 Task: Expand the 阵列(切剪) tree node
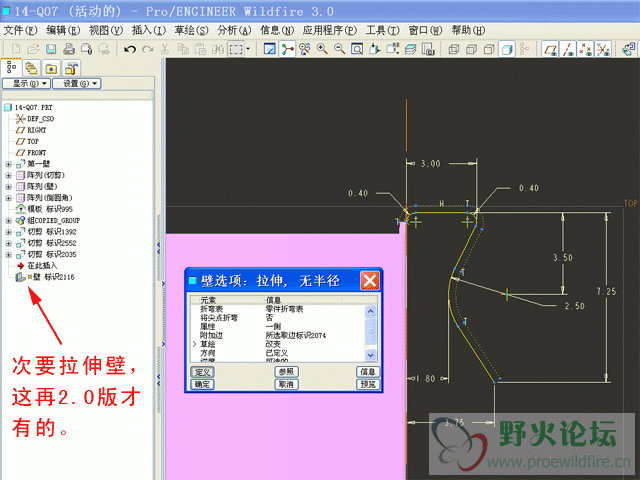pyautogui.click(x=9, y=176)
